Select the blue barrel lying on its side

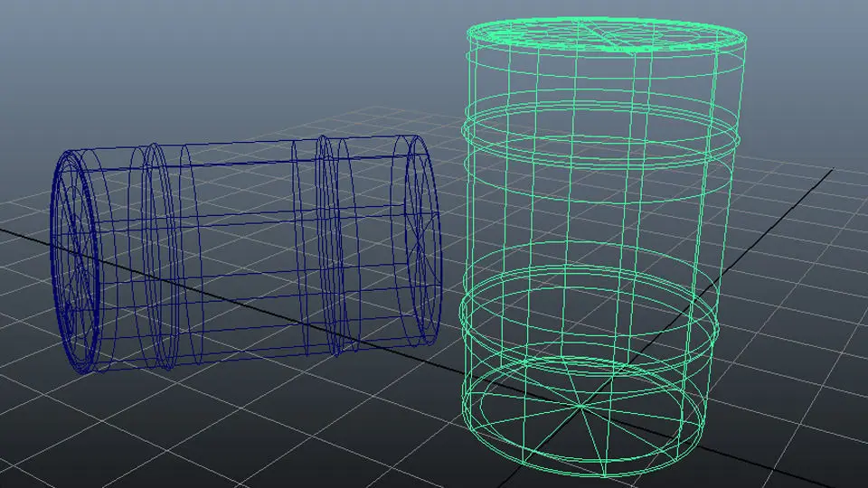(x=246, y=253)
